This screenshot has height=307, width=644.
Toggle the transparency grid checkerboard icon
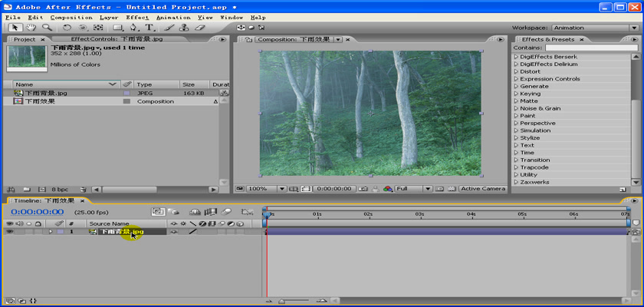click(452, 189)
